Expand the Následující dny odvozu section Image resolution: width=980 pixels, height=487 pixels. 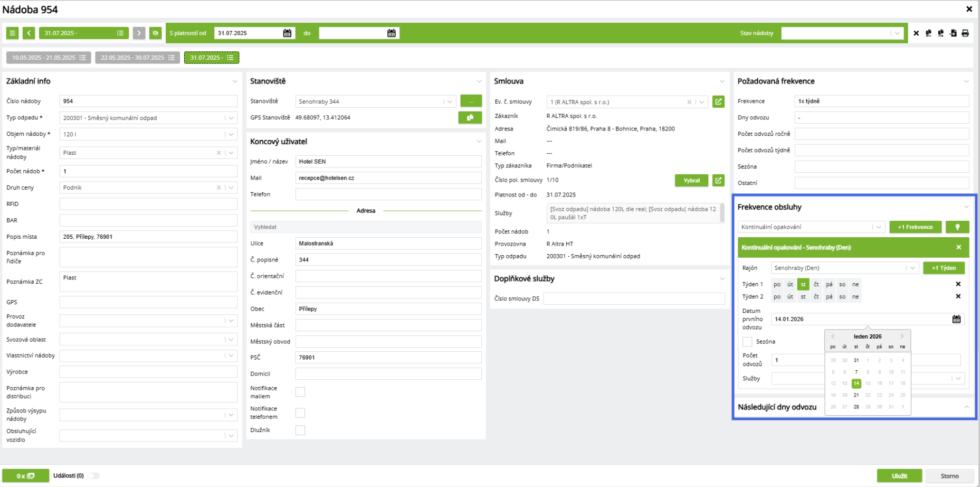point(966,407)
